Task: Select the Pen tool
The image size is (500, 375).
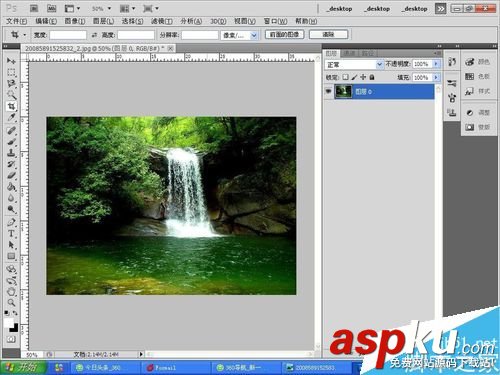Action: (11, 222)
